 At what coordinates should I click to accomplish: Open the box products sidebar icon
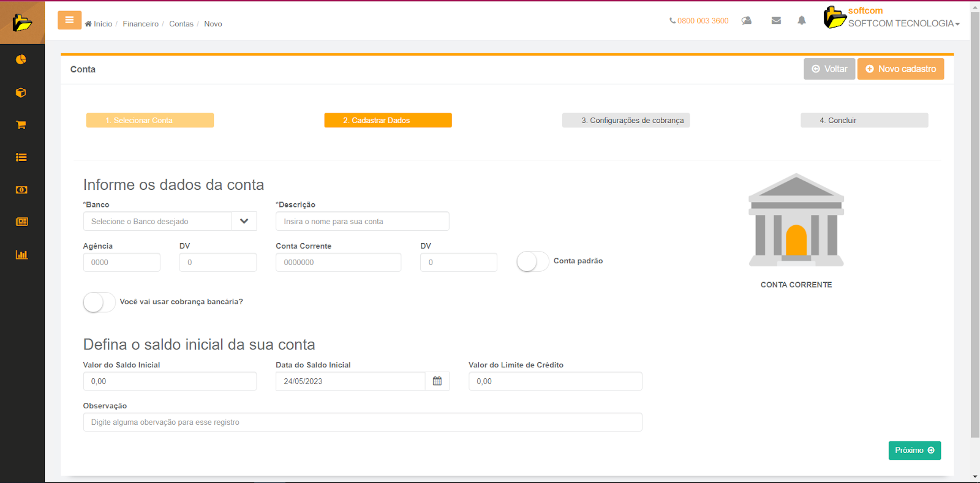[x=21, y=92]
